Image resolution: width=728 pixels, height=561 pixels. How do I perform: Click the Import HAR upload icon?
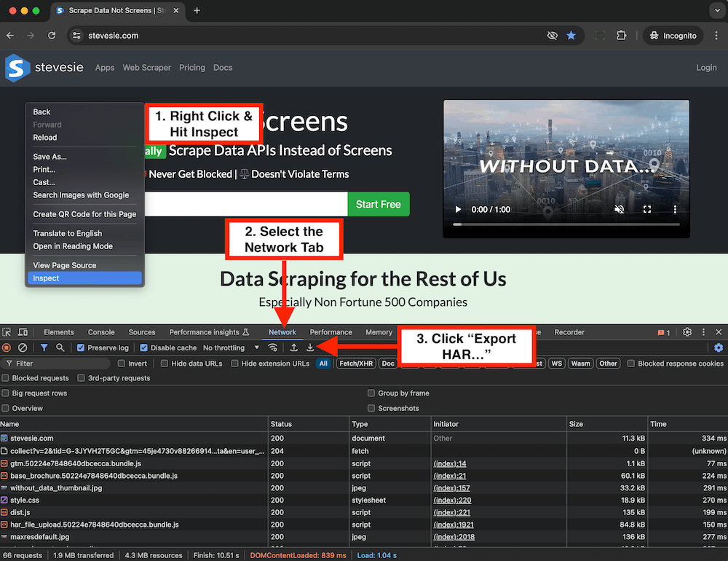(x=294, y=348)
